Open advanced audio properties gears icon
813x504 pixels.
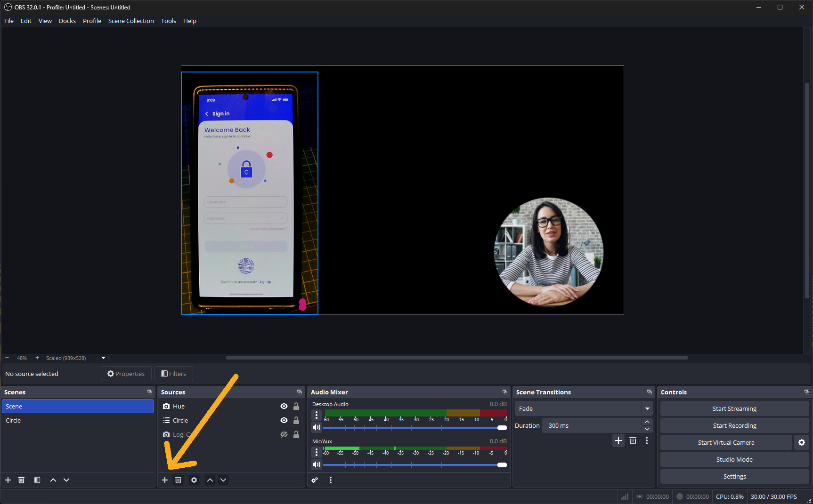tap(315, 480)
